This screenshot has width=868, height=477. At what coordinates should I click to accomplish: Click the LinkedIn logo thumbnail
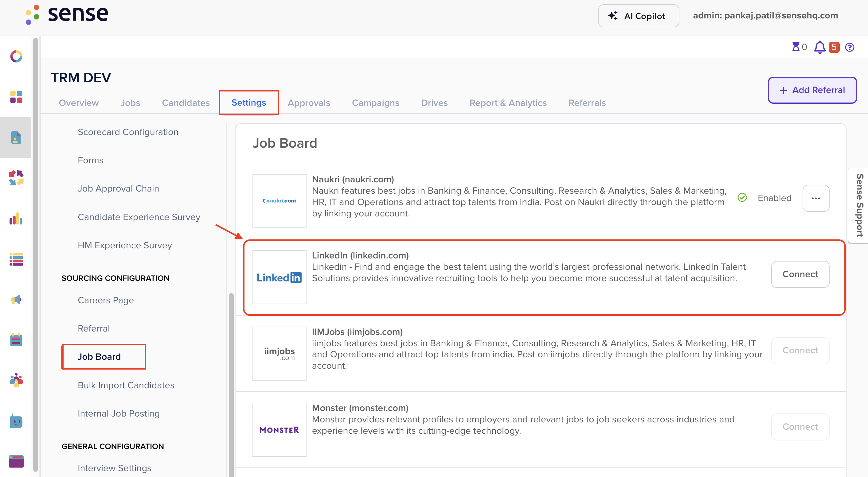[x=279, y=277]
